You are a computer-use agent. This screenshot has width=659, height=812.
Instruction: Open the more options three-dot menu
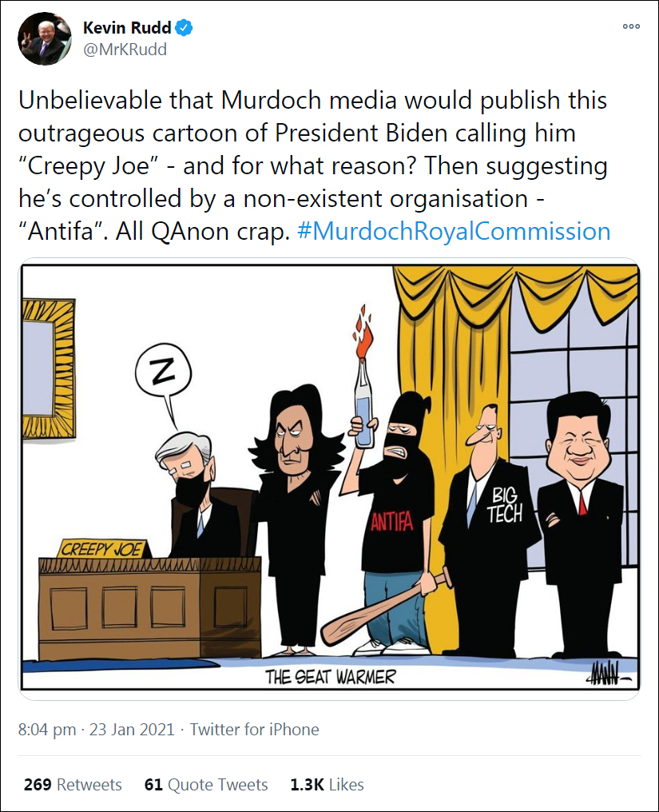click(631, 26)
